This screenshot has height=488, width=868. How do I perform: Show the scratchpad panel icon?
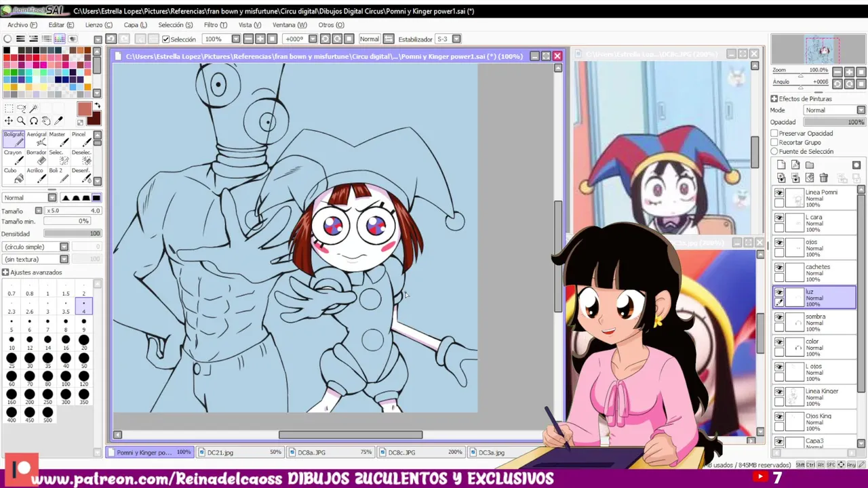[x=73, y=39]
